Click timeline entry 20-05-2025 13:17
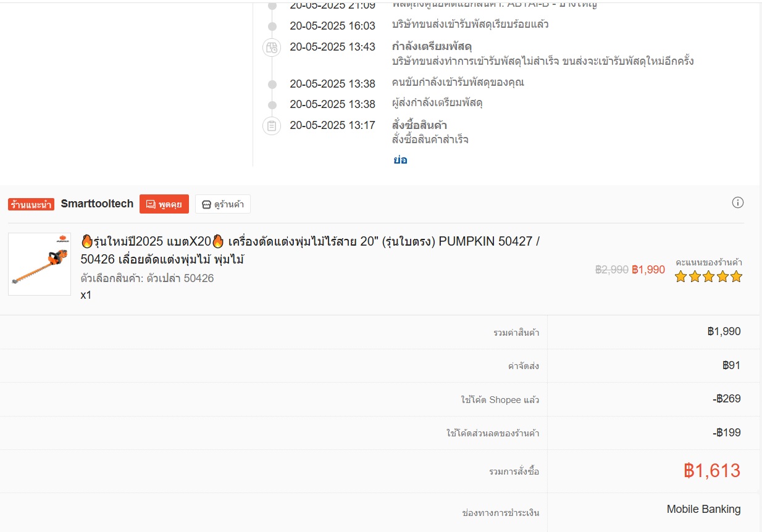 click(x=332, y=125)
